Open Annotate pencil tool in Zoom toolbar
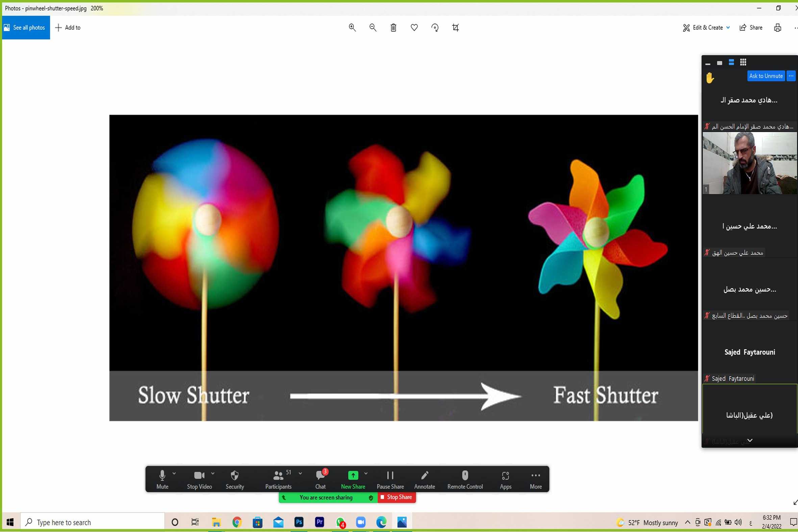Screen dimensions: 798x532 pos(424,479)
